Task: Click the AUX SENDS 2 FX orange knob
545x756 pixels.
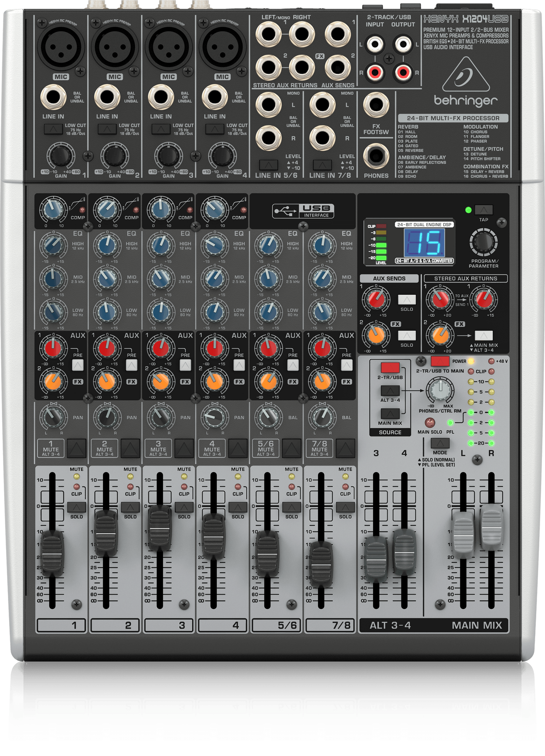Action: 376,335
